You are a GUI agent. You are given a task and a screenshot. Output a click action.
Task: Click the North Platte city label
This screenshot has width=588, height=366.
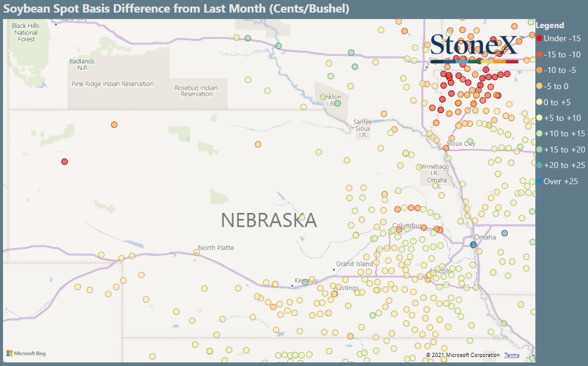(216, 248)
